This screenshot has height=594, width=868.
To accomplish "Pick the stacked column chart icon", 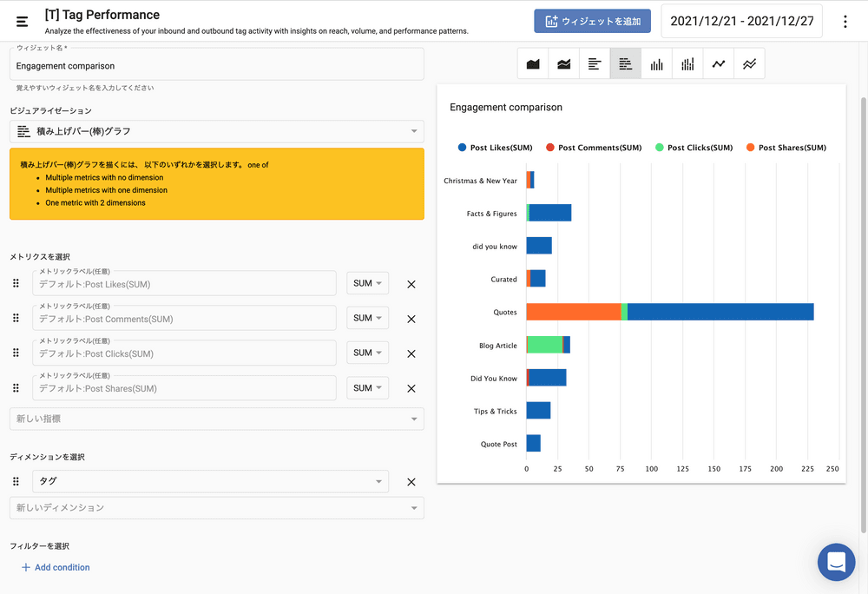I will coord(687,64).
